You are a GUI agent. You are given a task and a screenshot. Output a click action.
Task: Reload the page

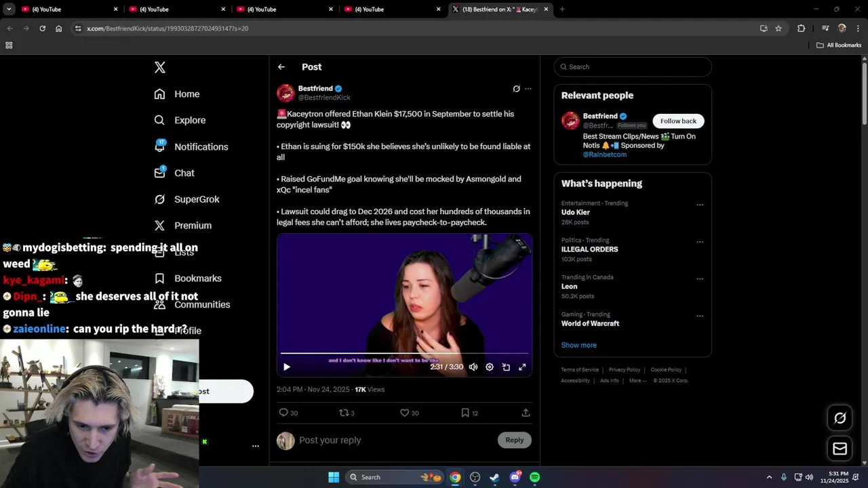tap(43, 28)
